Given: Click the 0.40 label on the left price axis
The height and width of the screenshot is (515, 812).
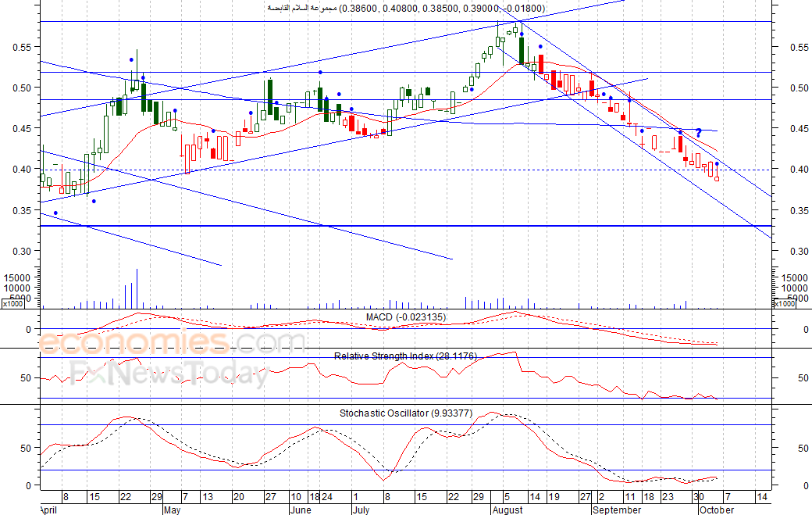Looking at the screenshot, I should (22, 169).
